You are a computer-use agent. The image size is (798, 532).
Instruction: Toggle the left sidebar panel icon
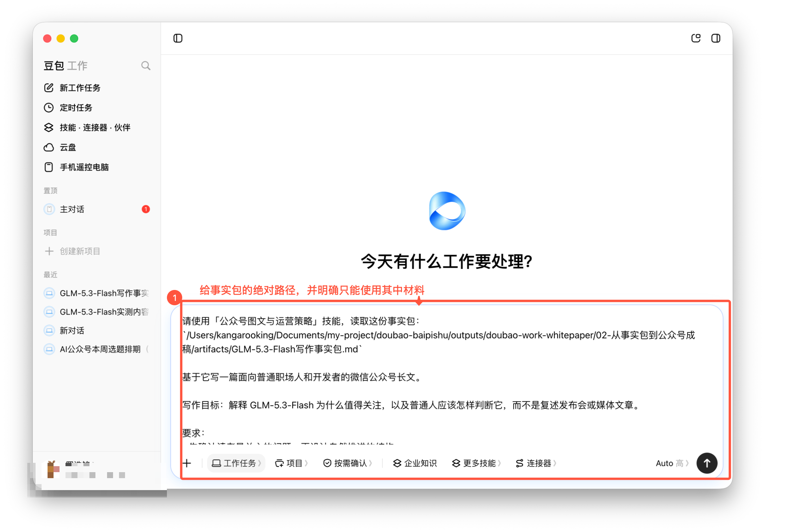tap(178, 38)
